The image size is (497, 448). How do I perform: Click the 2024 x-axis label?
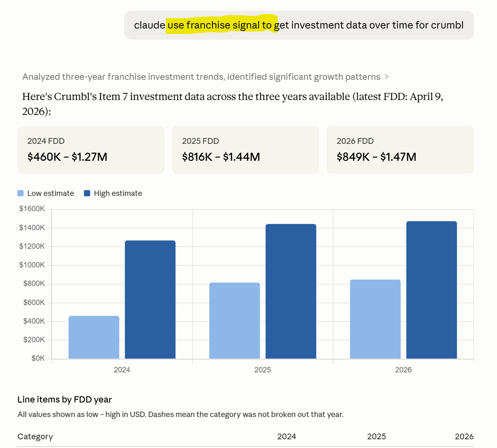point(122,370)
